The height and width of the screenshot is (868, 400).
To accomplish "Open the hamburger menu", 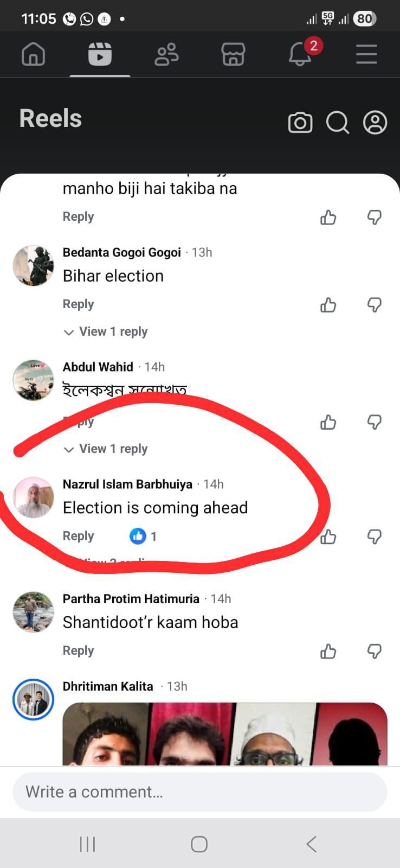I will click(x=366, y=54).
